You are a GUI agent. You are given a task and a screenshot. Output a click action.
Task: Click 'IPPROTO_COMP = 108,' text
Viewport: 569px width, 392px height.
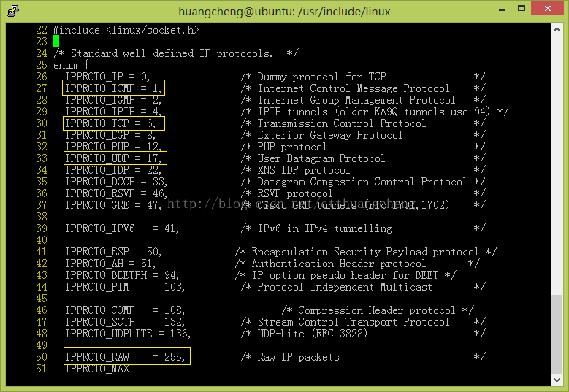pos(124,310)
